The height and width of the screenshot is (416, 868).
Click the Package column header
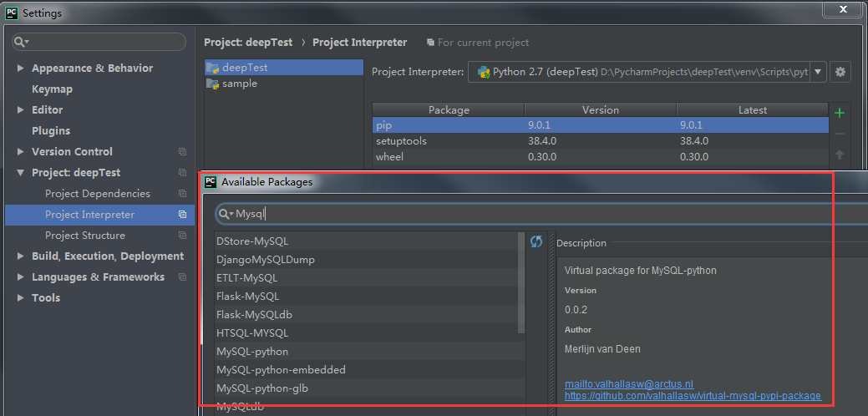(x=449, y=110)
